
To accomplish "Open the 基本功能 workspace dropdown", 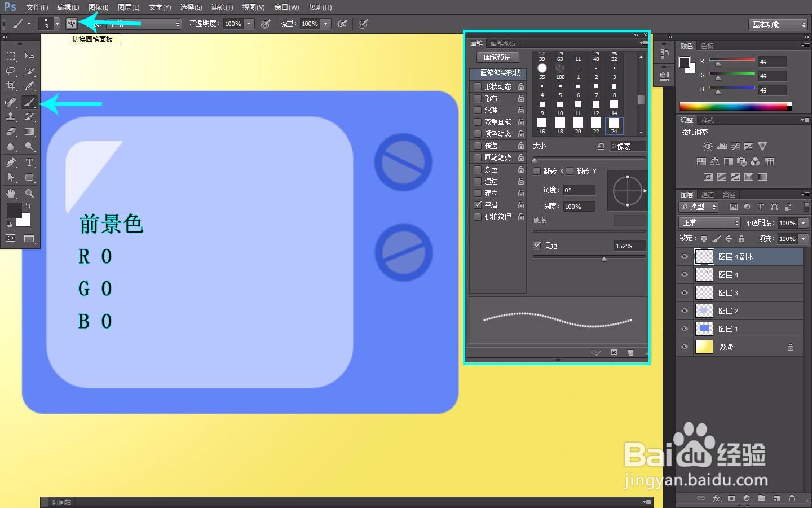I will (778, 24).
